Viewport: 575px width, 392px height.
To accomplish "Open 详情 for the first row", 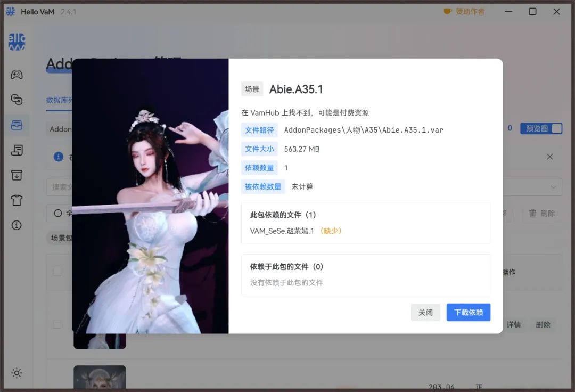I will pyautogui.click(x=514, y=325).
